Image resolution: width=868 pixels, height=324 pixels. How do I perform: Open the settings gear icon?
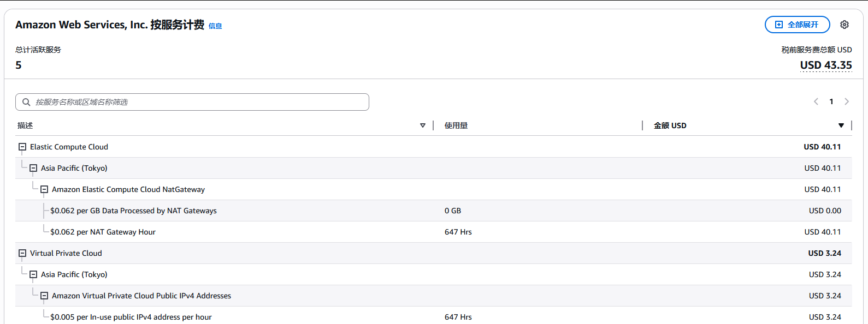tap(845, 25)
